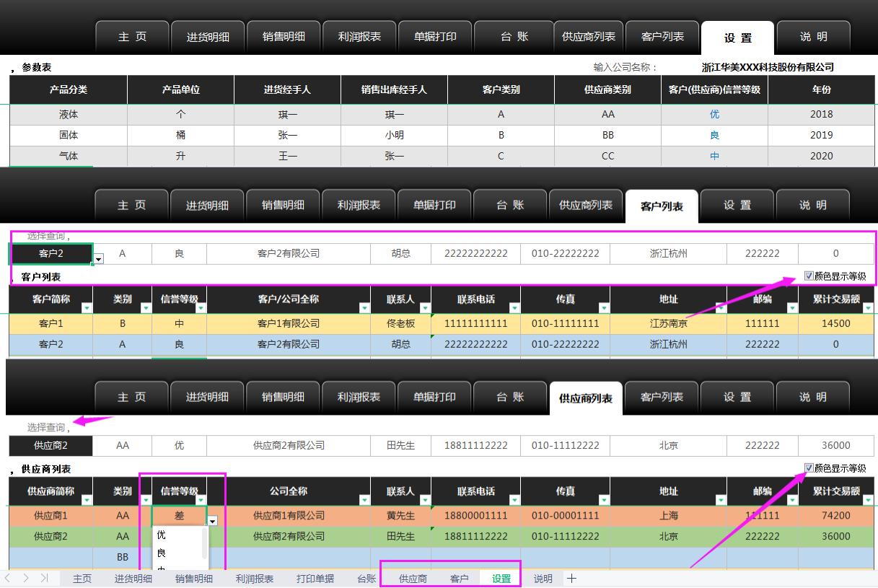Switch to the 供应商 sheet tab at the bottom
This screenshot has height=588, width=878.
tap(413, 579)
